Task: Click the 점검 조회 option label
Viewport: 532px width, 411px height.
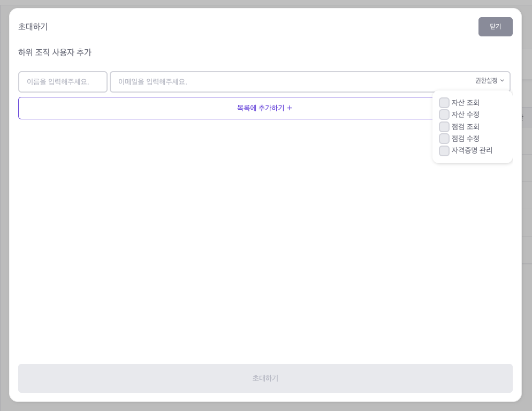Action: pos(465,127)
